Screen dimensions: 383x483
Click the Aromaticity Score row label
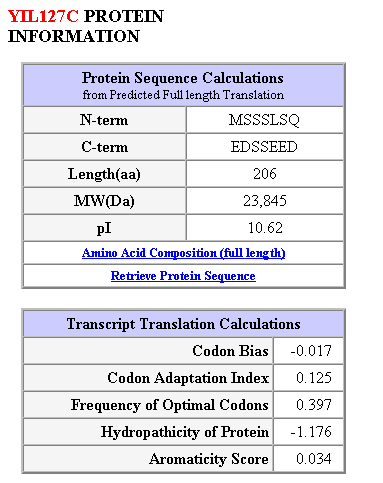click(x=209, y=459)
